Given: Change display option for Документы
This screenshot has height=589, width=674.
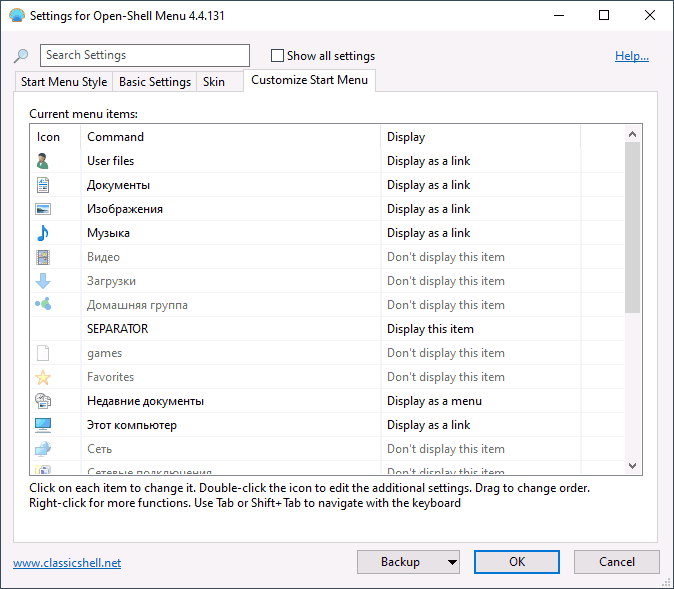Looking at the screenshot, I should coord(429,185).
